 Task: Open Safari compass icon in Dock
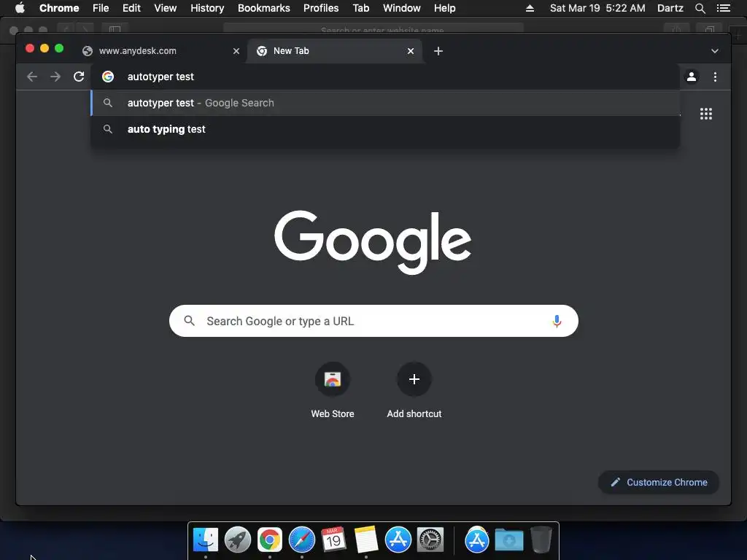(x=301, y=540)
